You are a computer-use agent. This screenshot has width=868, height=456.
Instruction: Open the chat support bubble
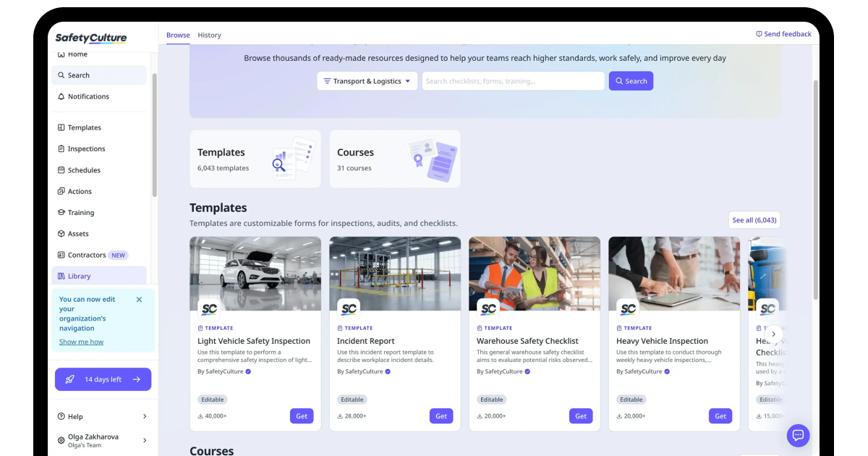tap(799, 435)
